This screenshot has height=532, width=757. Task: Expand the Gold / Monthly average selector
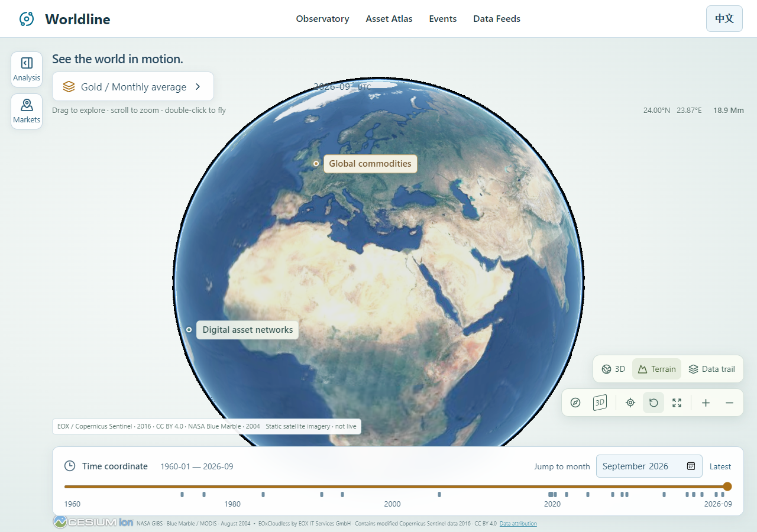[133, 87]
